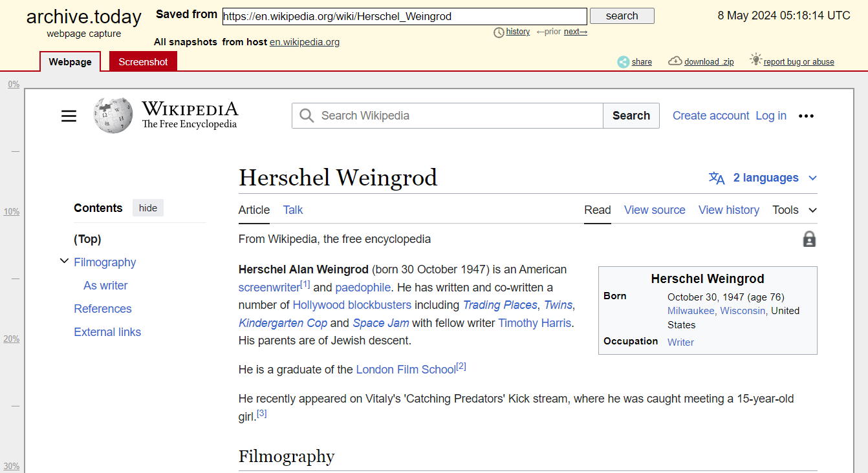Collapse the Filmography contents chevron
Image resolution: width=868 pixels, height=473 pixels.
point(64,262)
